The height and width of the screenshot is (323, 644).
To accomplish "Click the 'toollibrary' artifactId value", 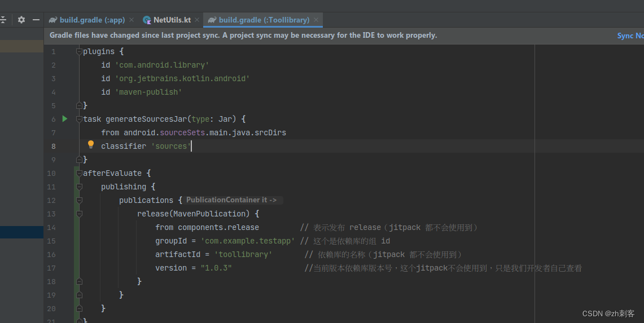I will (243, 254).
